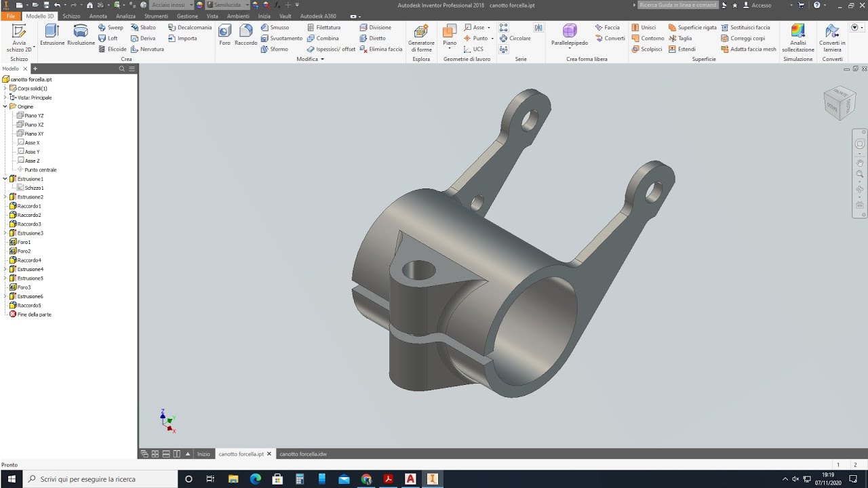Run Analisi sollecitazione simulation
The height and width of the screenshot is (488, 868).
click(798, 38)
